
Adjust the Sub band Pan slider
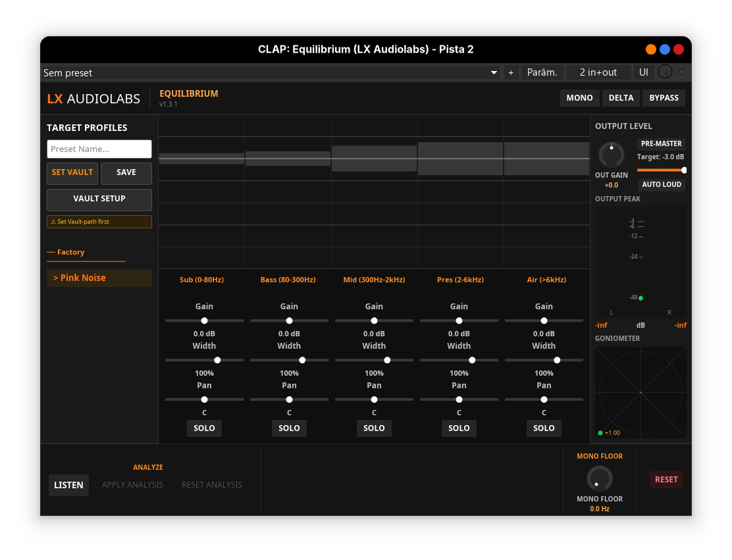tap(204, 399)
